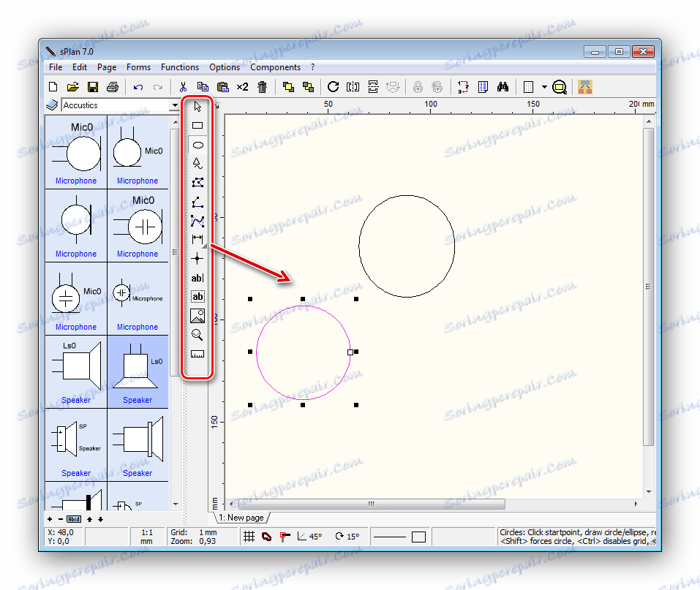Toggle rubberband mode icon in the status bar
The height and width of the screenshot is (590, 700).
266,537
